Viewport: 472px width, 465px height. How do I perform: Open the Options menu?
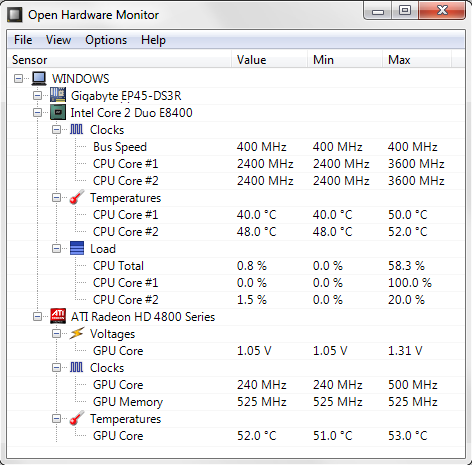pyautogui.click(x=106, y=40)
